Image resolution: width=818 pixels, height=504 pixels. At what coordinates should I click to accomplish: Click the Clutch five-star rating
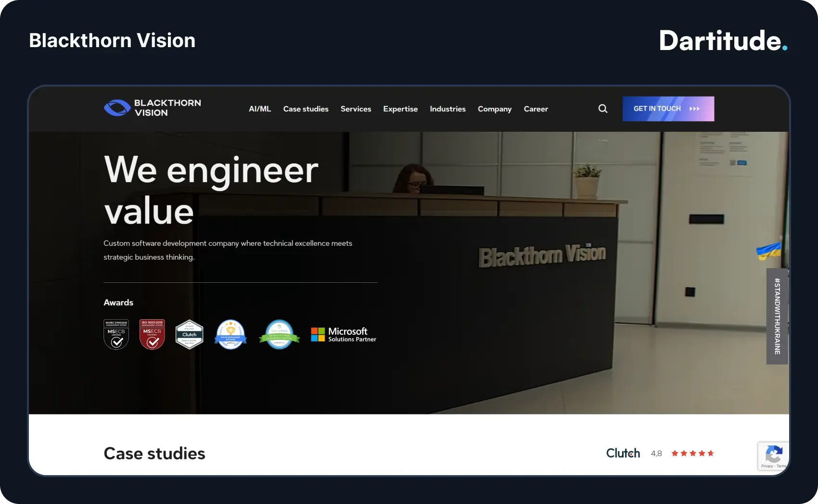tap(692, 453)
